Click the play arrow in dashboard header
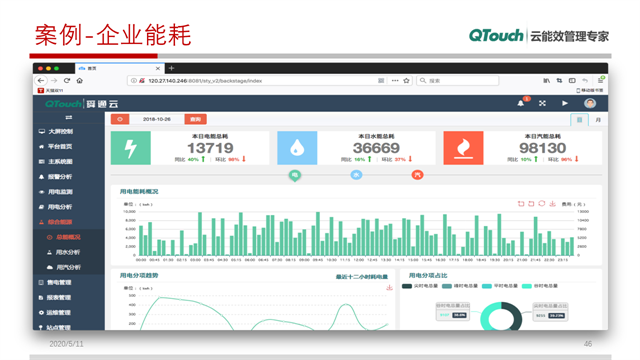Viewport: 640px width, 360px height. pos(565,103)
